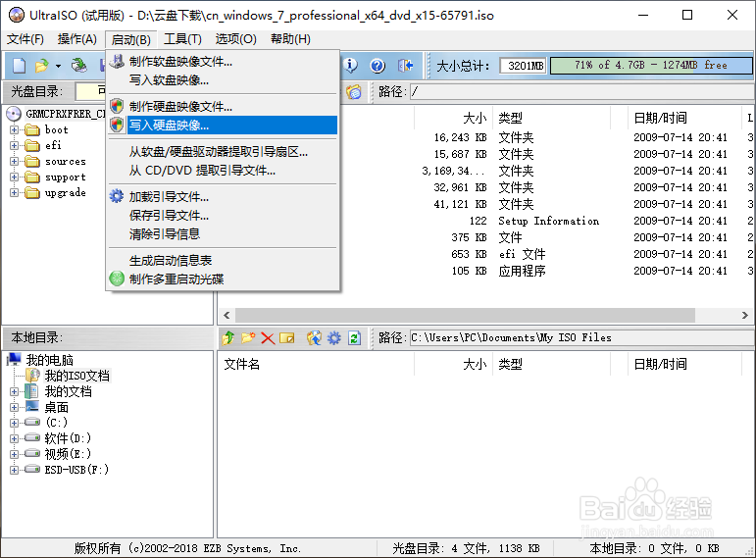Select the GRMCPRXFRER disc root icon
Viewport: 756px width, 558px height.
tap(14, 114)
